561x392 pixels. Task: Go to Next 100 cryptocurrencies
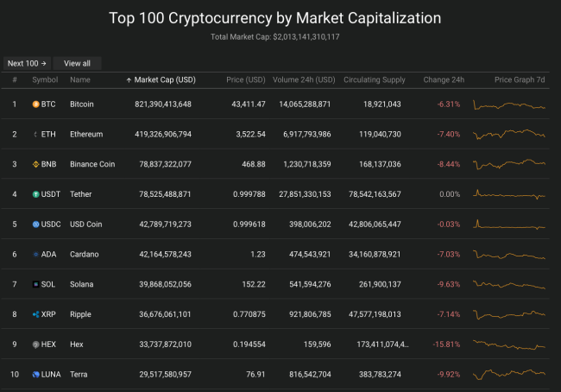click(x=28, y=63)
